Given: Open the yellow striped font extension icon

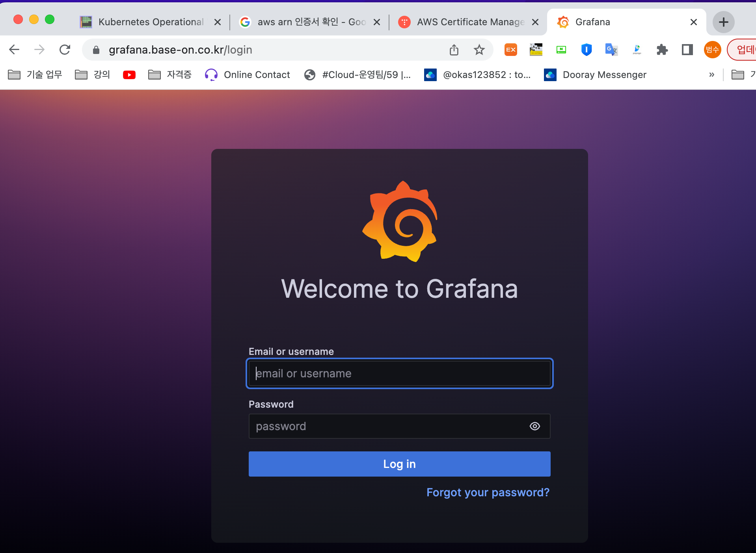Looking at the screenshot, I should click(x=536, y=50).
